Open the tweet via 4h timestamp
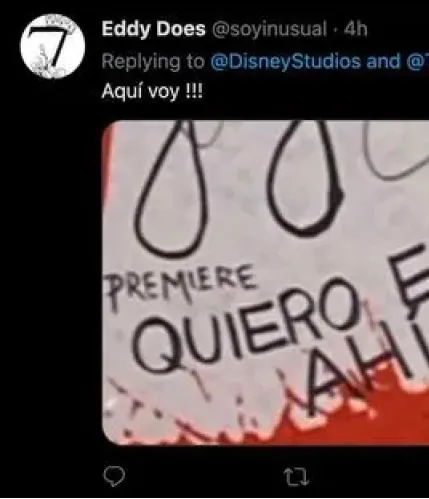Viewport: 429px width, 499px height. (356, 29)
